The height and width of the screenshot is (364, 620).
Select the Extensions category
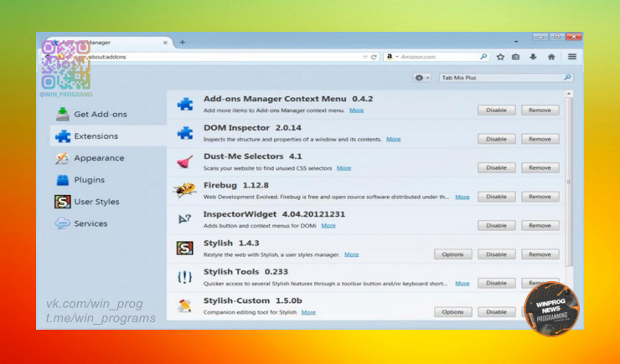(108, 136)
